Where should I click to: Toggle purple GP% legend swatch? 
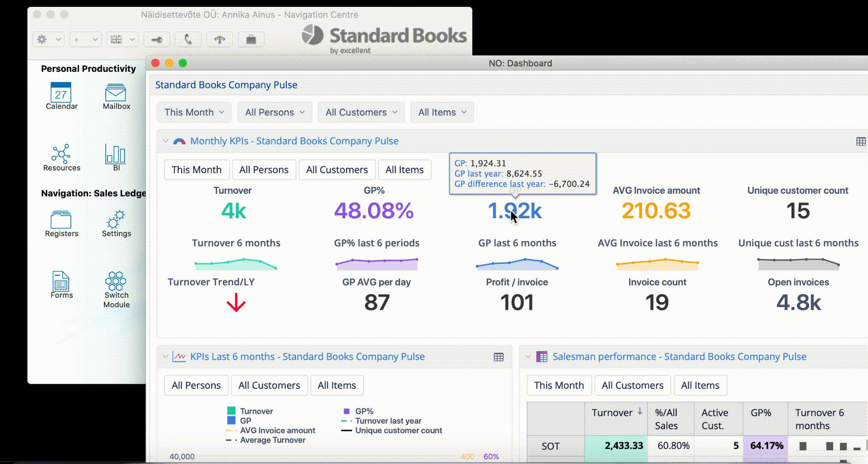(346, 411)
